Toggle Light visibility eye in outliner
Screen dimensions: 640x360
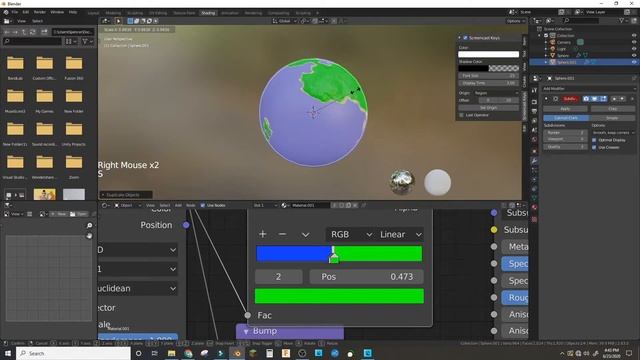634,49
